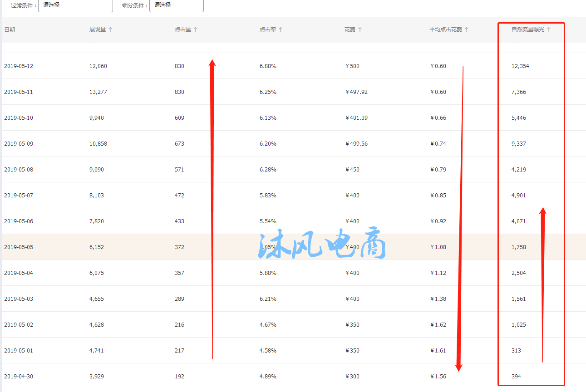
Task: Select the 2019-05-04 date cell
Action: pyautogui.click(x=19, y=273)
